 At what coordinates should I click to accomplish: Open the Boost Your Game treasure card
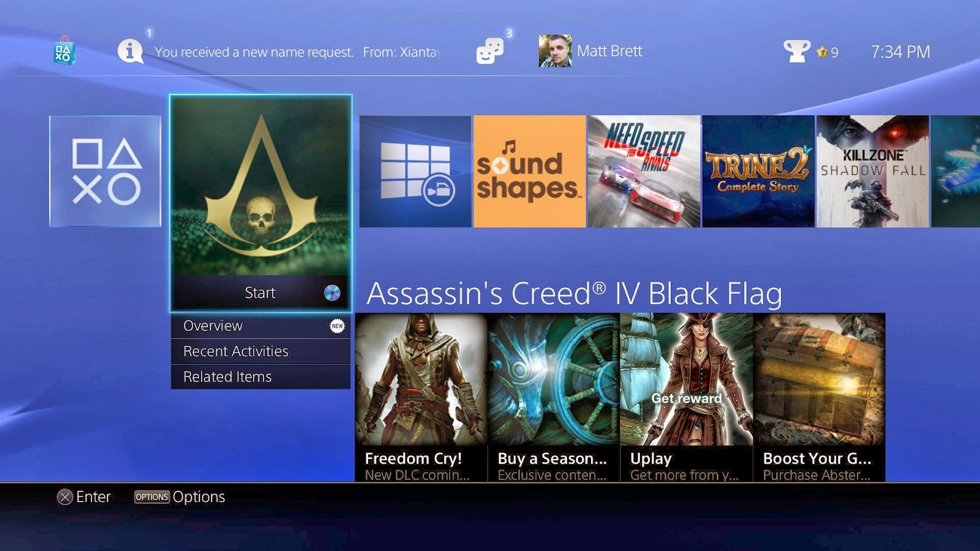click(x=820, y=397)
